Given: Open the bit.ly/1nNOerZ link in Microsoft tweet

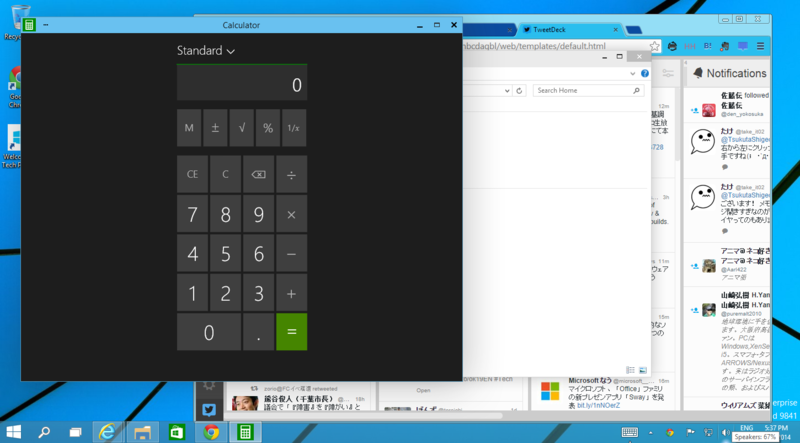Looking at the screenshot, I should [x=598, y=405].
